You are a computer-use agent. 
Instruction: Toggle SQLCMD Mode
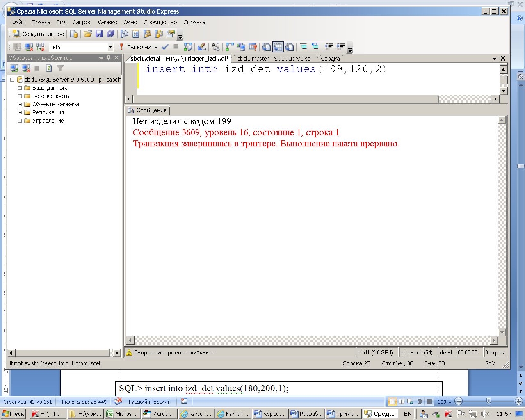[253, 47]
